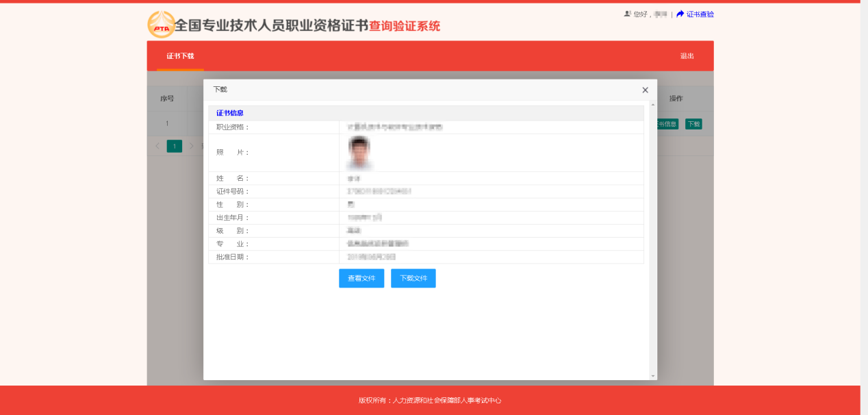
Task: Click the user profile icon beside 您好 greeting
Action: click(x=626, y=13)
